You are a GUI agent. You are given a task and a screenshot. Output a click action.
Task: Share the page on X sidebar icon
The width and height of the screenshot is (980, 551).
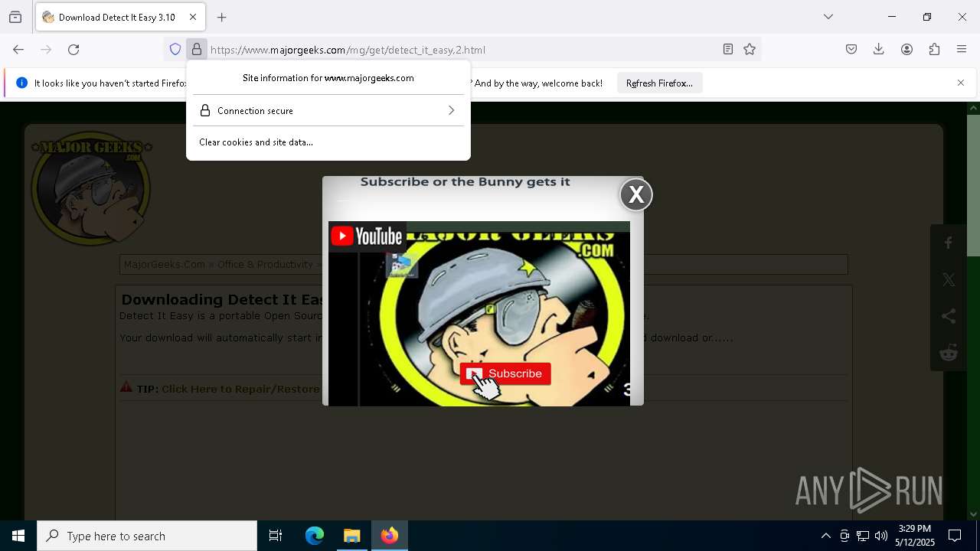point(949,280)
